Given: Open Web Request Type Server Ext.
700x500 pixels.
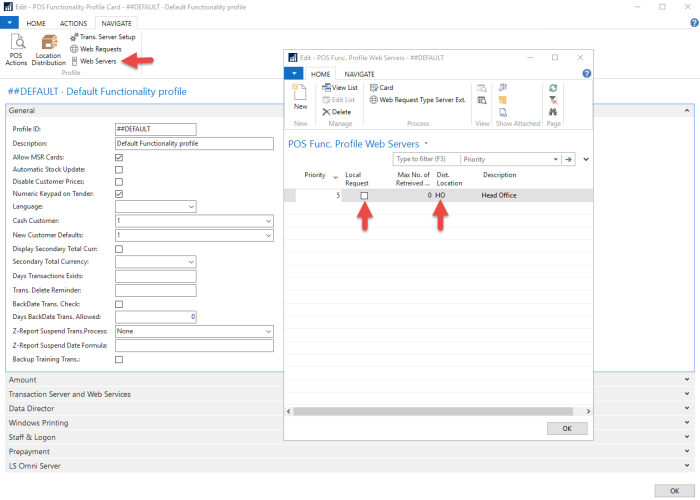Looking at the screenshot, I should (x=417, y=100).
